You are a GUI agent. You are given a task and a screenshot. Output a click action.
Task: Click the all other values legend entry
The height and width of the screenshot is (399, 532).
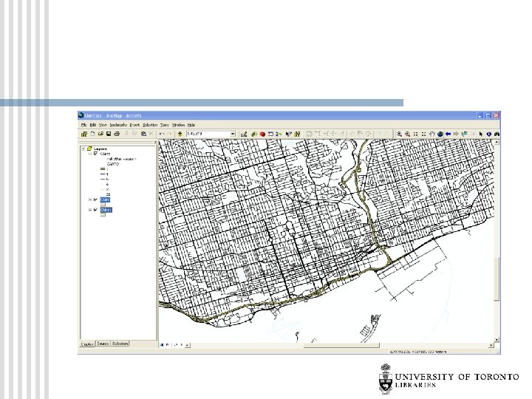(121, 159)
